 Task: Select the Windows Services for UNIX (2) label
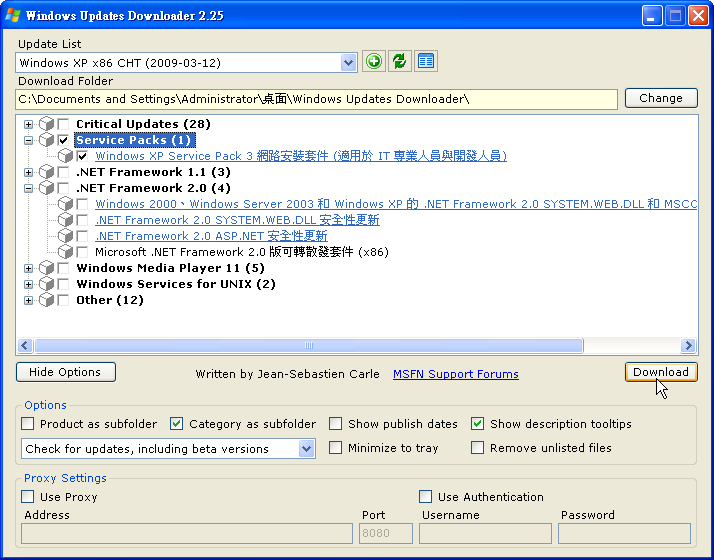tap(176, 284)
